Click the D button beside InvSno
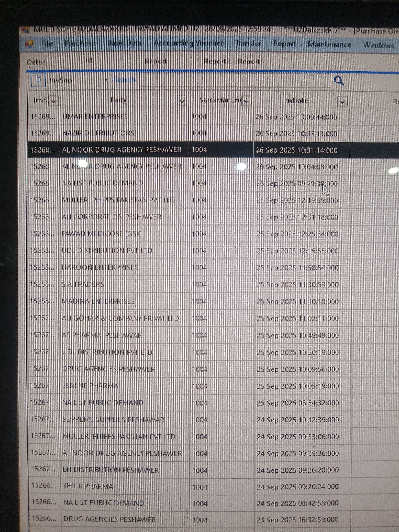This screenshot has width=399, height=532. [38, 80]
